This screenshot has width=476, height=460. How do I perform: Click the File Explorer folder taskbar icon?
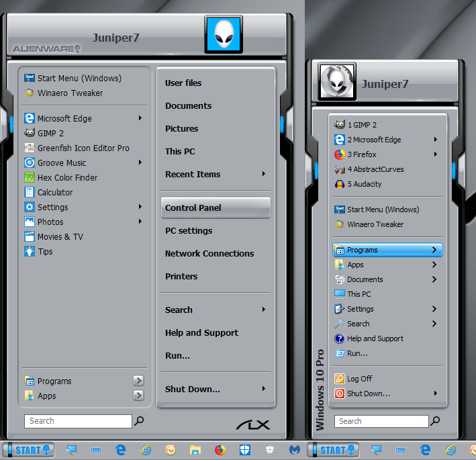click(x=195, y=450)
